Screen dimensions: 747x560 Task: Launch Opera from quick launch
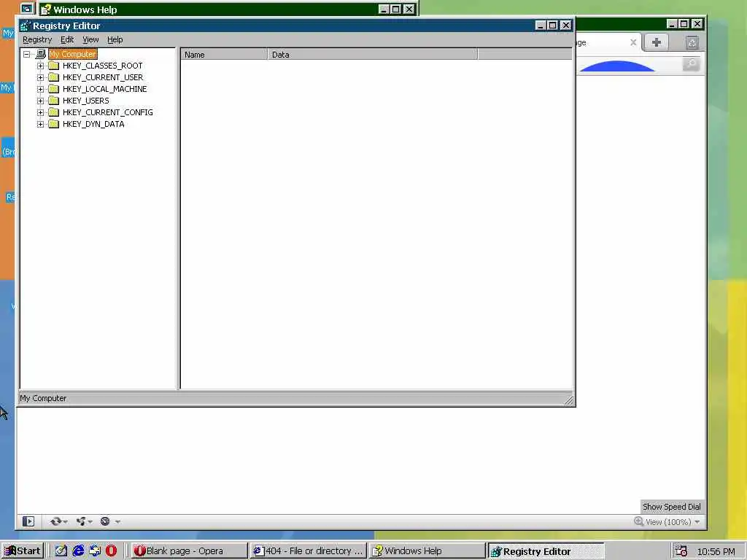tap(112, 551)
